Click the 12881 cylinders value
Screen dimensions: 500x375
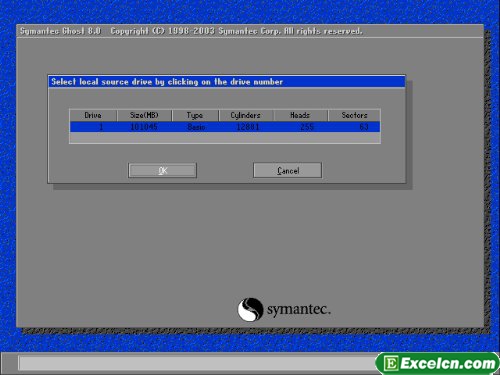coord(248,127)
